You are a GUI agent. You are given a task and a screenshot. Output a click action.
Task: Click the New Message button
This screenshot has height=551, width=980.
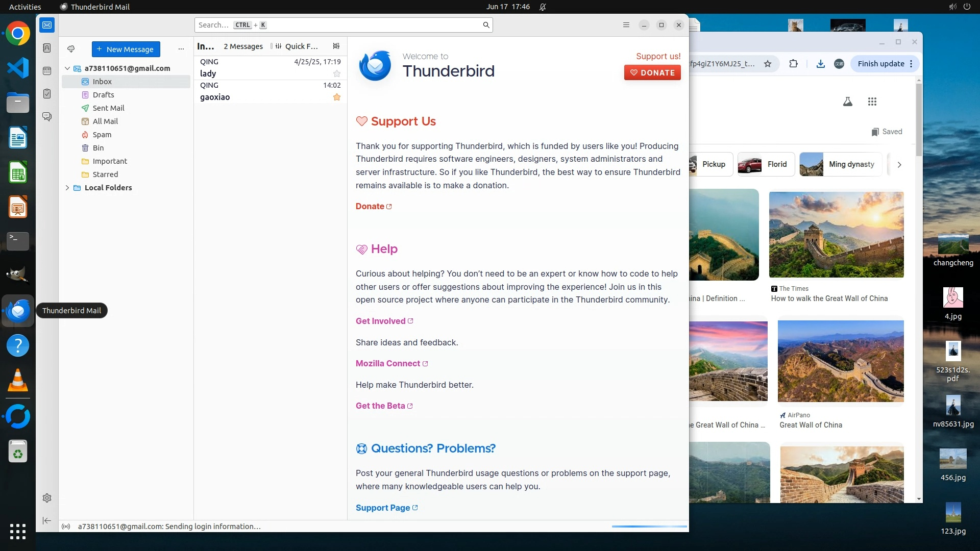(126, 49)
